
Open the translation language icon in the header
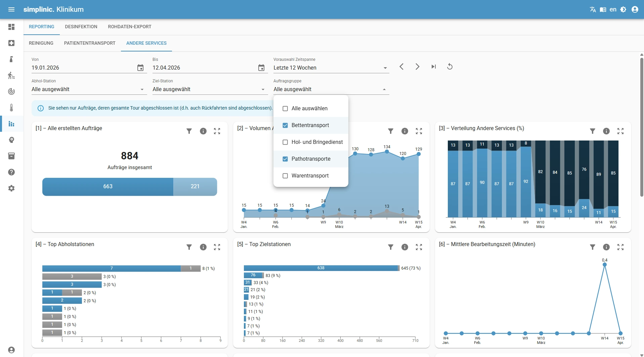click(x=593, y=9)
